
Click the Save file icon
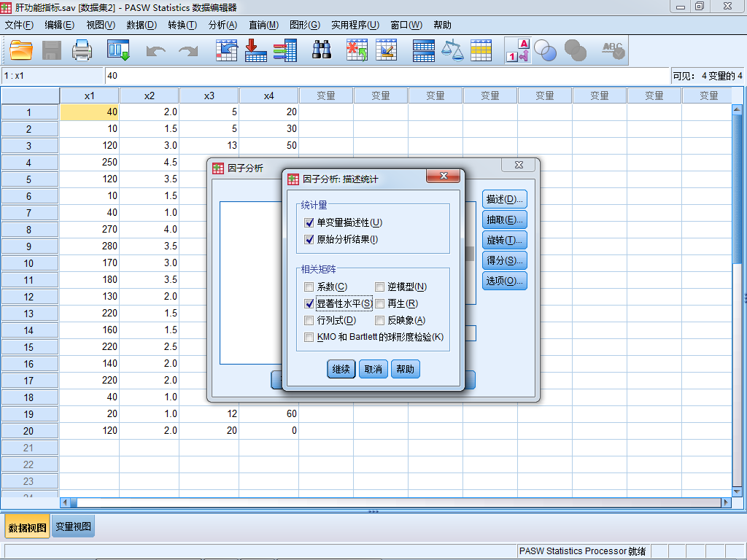[x=52, y=50]
